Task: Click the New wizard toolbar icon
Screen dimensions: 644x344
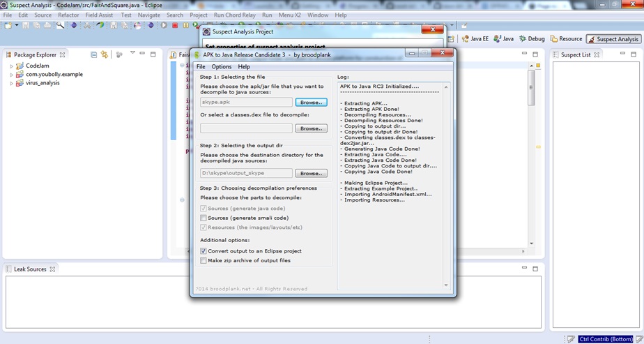Action: (x=8, y=25)
